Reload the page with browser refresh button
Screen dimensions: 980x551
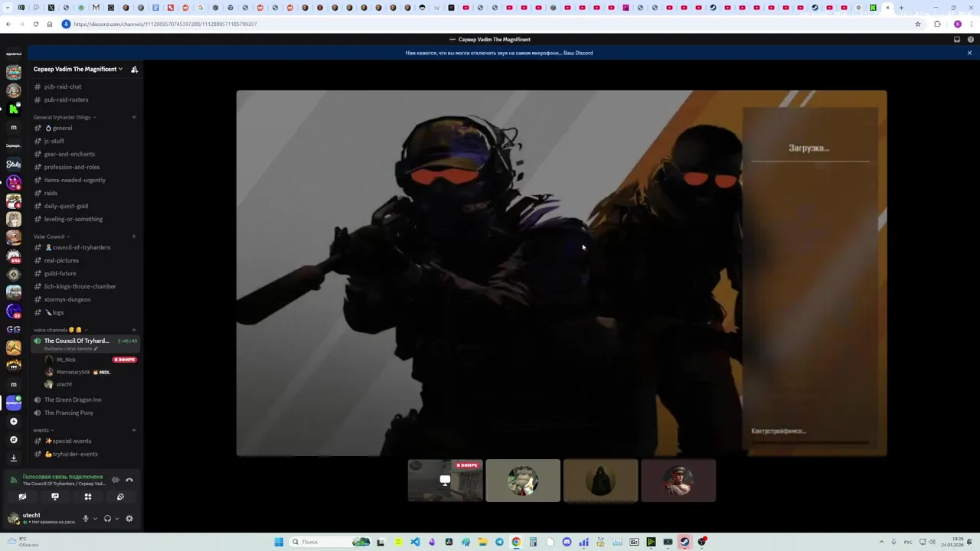pos(35,24)
